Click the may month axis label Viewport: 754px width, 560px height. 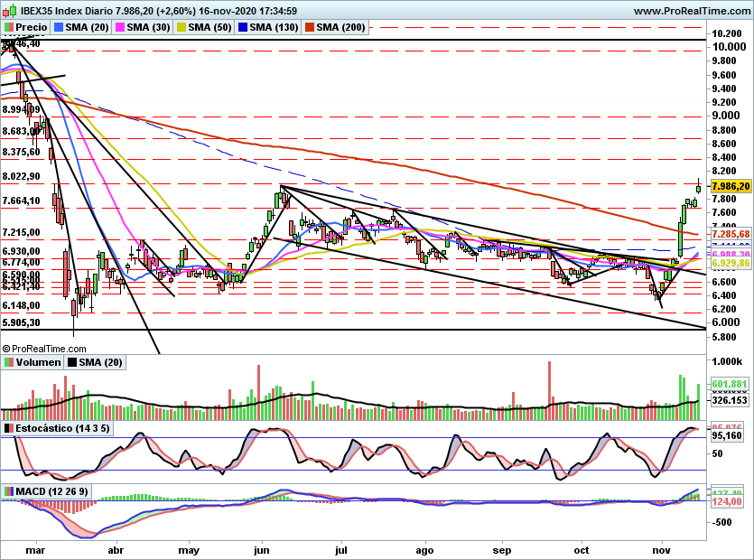coord(189,550)
